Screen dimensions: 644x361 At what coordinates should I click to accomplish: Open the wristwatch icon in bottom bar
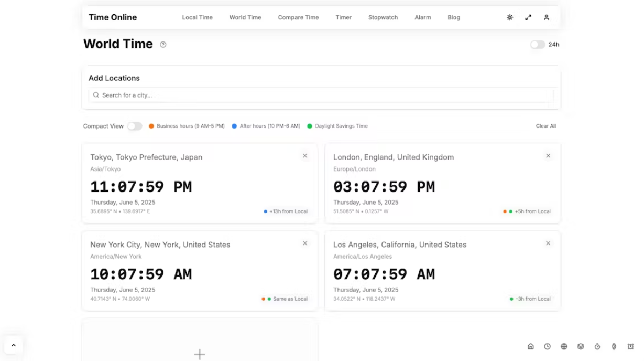point(614,346)
